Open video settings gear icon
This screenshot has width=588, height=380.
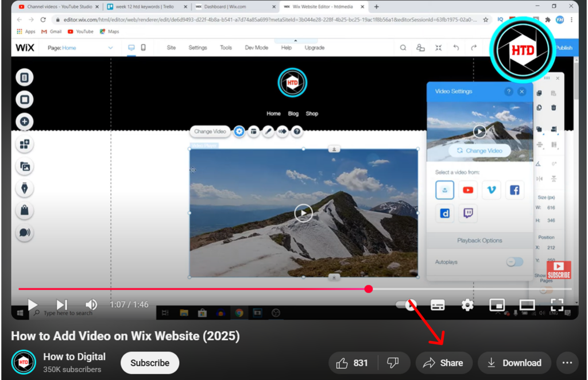click(x=239, y=131)
